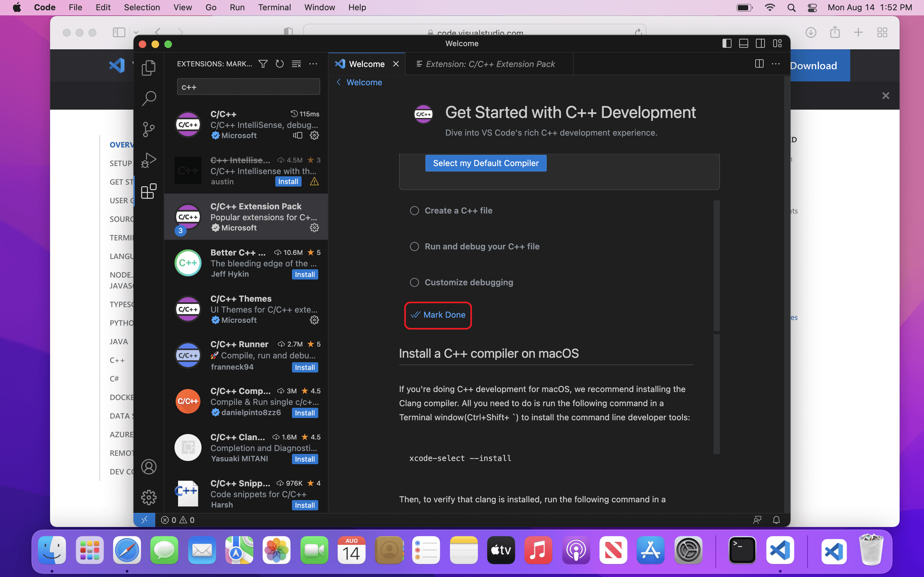Open the Explorer view in activity bar
Screen dimensions: 924x577
click(149, 68)
